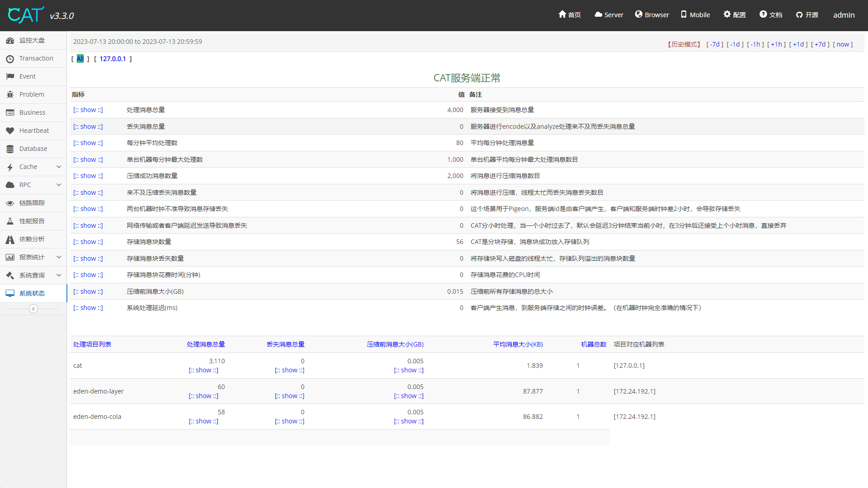Select the 127.0.0.1 server filter
The height and width of the screenshot is (488, 868).
(x=113, y=59)
